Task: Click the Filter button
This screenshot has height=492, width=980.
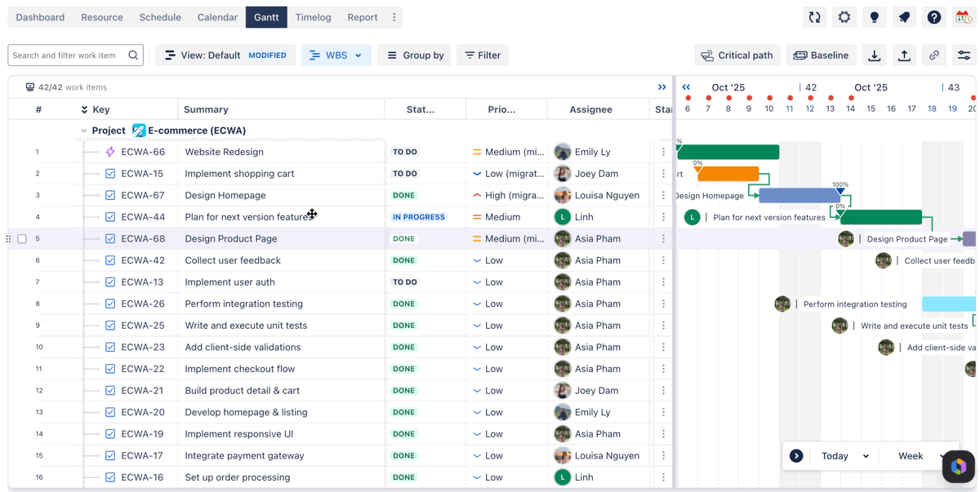Action: (x=483, y=55)
